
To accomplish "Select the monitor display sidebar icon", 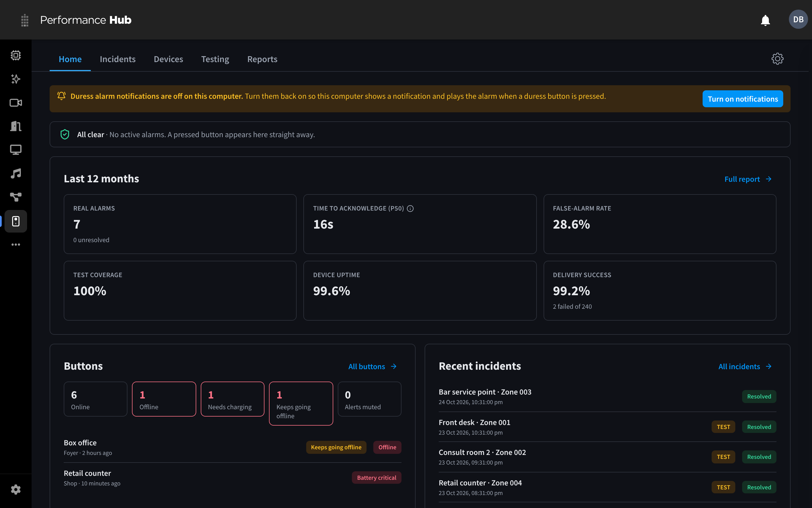I will tap(16, 150).
